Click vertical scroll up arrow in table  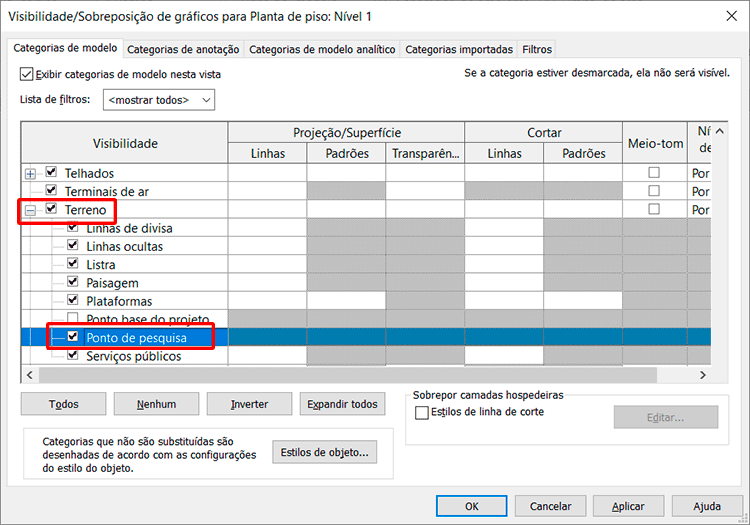pos(719,131)
